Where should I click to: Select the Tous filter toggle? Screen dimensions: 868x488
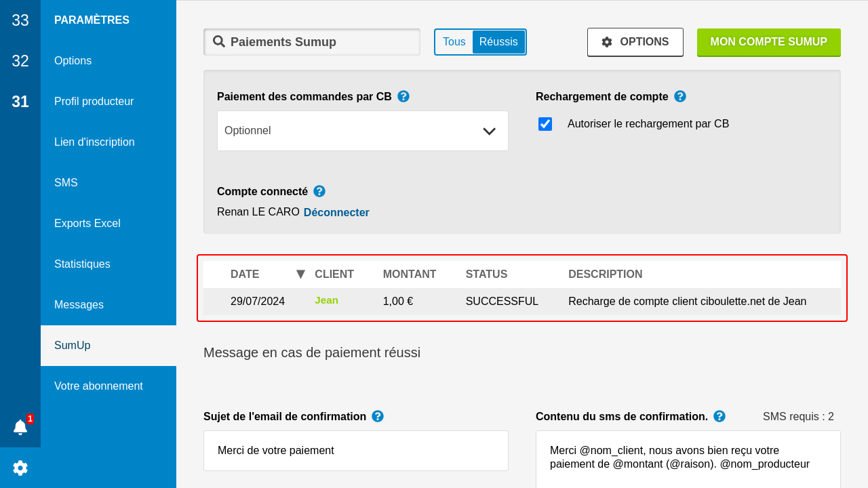click(x=454, y=42)
